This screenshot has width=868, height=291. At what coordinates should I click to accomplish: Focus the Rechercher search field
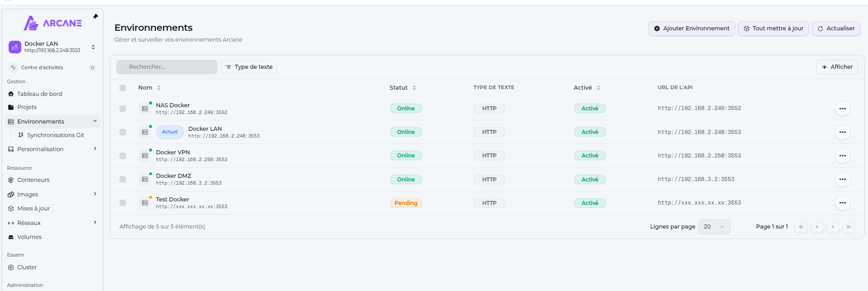click(x=167, y=67)
